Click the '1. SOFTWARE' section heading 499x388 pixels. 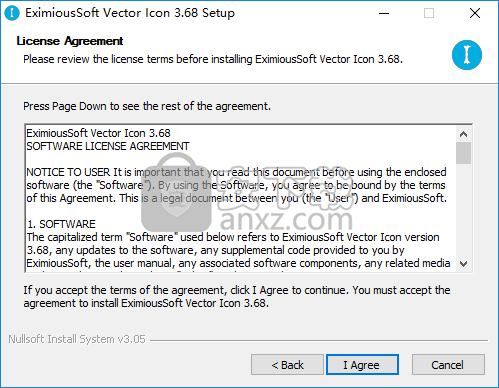point(61,224)
